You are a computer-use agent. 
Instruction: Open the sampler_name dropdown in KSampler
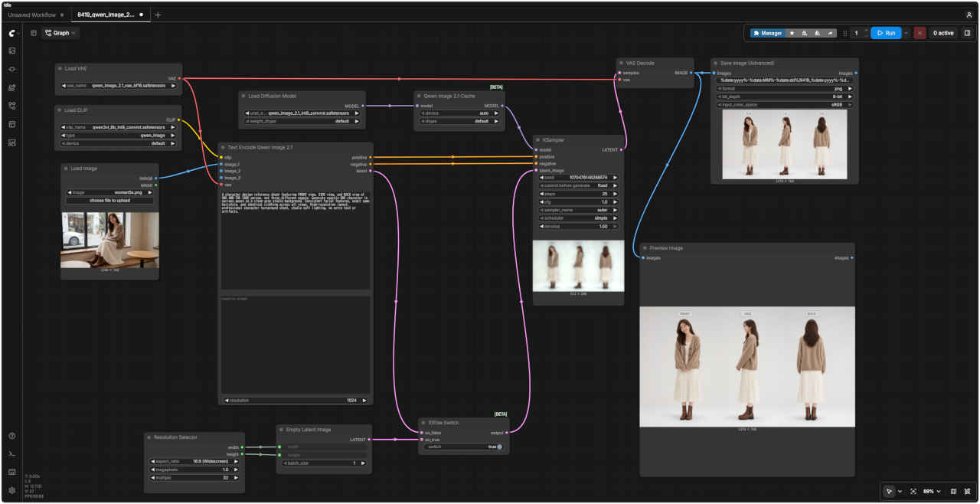[579, 209]
